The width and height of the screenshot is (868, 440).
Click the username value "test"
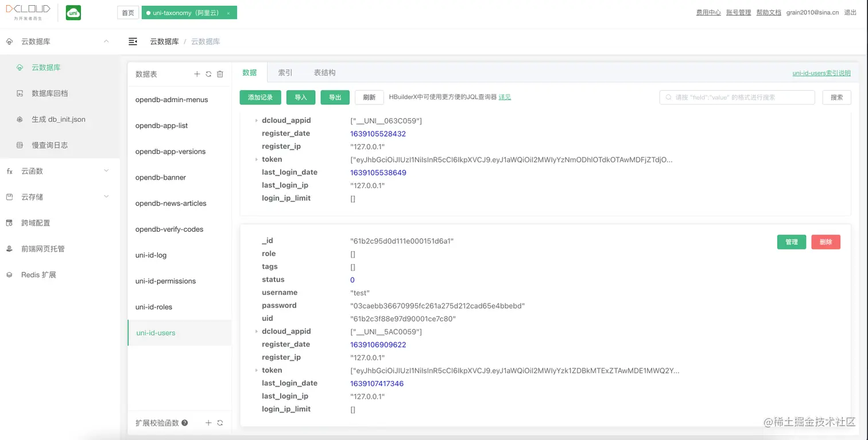360,293
